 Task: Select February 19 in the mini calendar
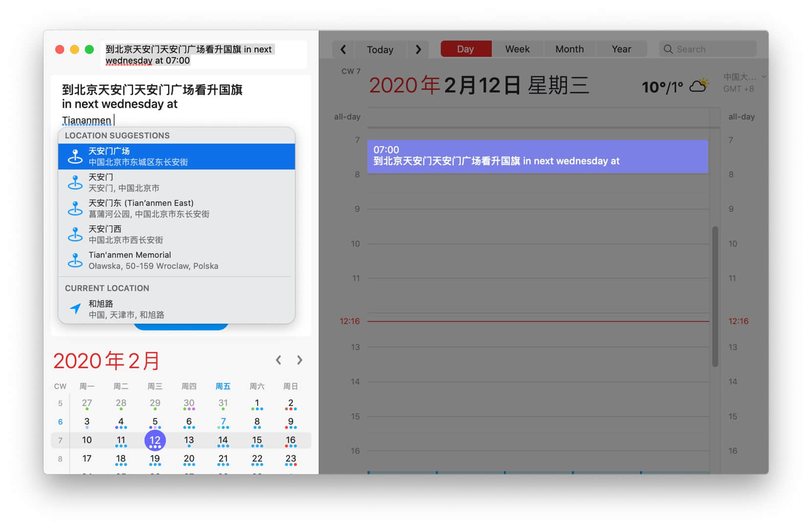[155, 459]
